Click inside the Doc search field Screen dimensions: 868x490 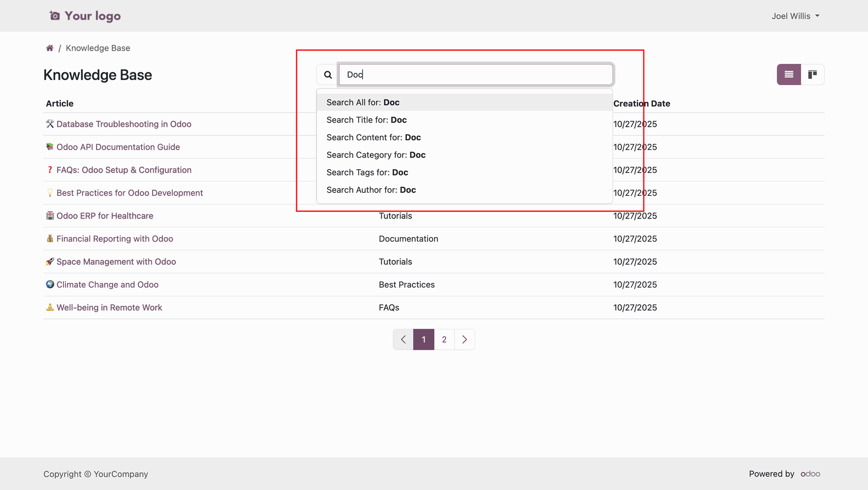tap(476, 75)
